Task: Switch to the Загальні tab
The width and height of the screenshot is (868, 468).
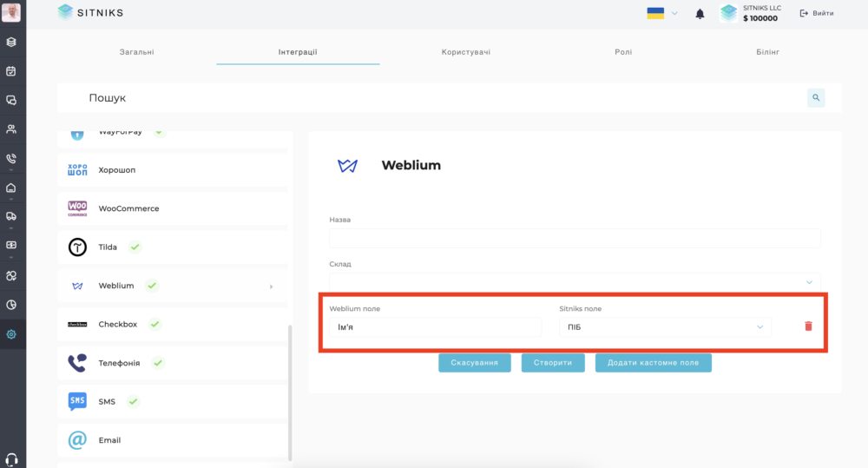Action: pyautogui.click(x=137, y=52)
